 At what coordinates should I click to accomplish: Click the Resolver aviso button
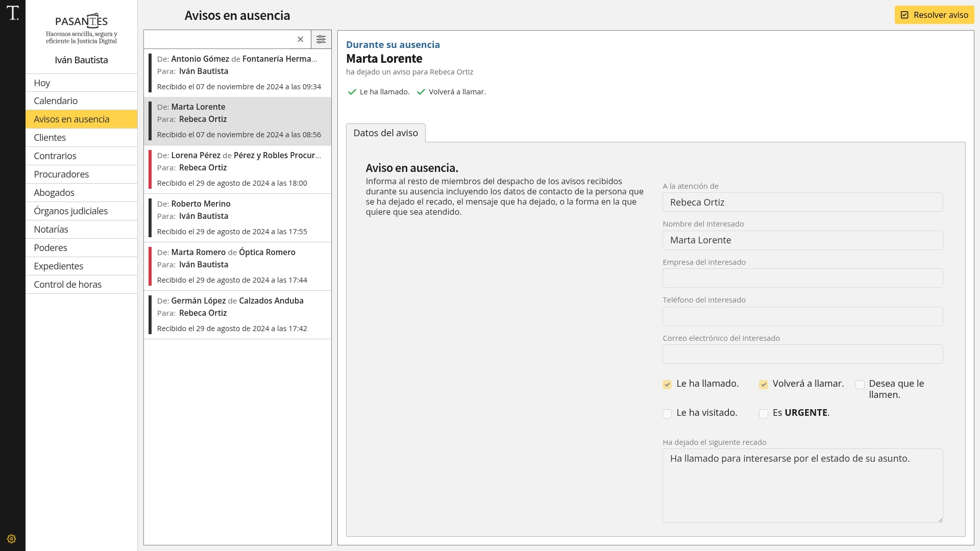934,15
